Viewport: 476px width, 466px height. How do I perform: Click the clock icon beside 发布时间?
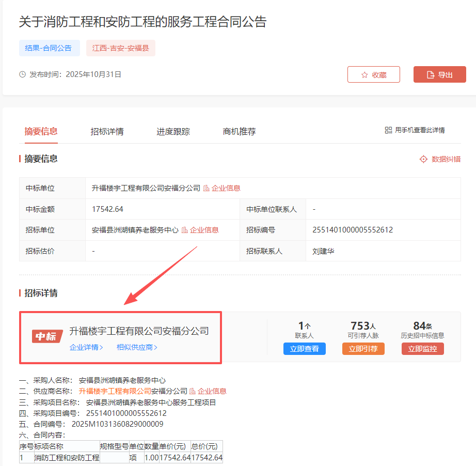[23, 74]
